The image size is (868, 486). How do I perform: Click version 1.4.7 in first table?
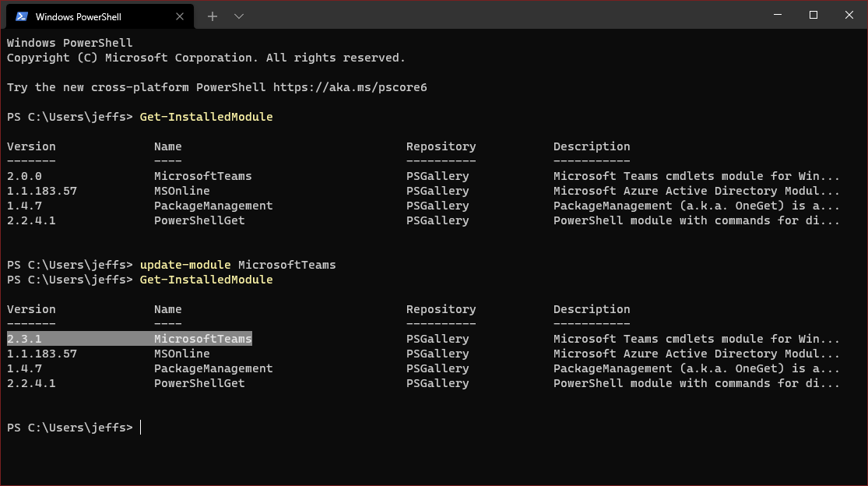coord(24,206)
